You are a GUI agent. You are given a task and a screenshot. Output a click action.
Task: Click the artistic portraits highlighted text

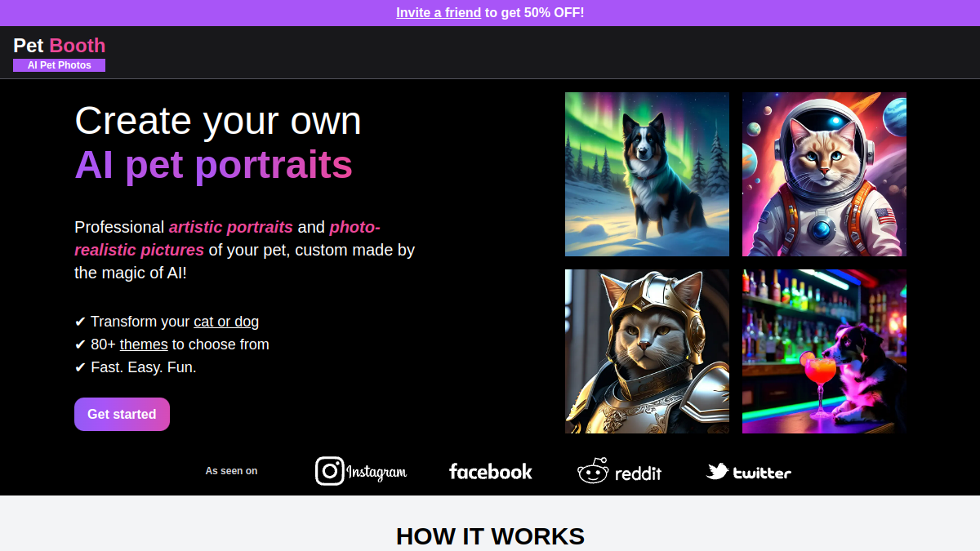(x=231, y=227)
